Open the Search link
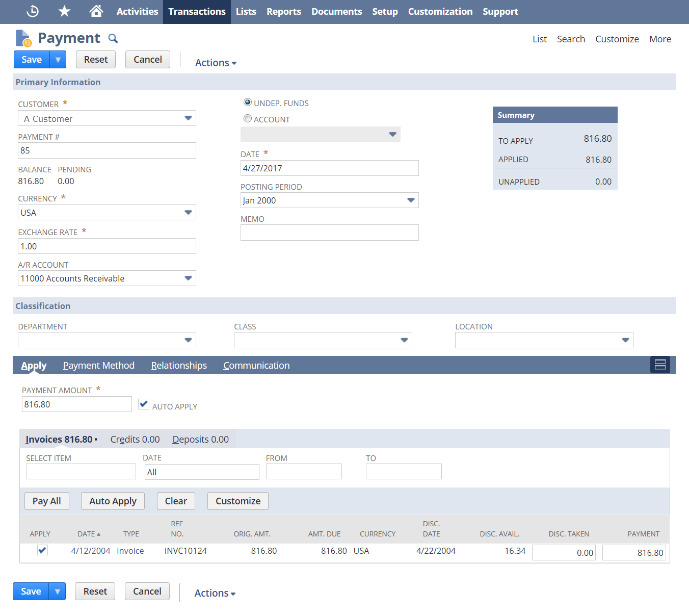 click(x=571, y=39)
